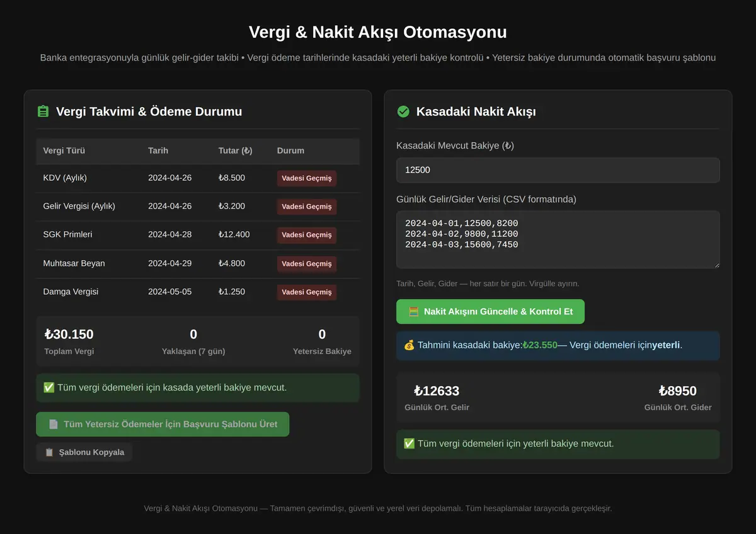Click the clipboard icon beside Vergi Takvimi heading
Screen dimensions: 756x534
[x=43, y=111]
